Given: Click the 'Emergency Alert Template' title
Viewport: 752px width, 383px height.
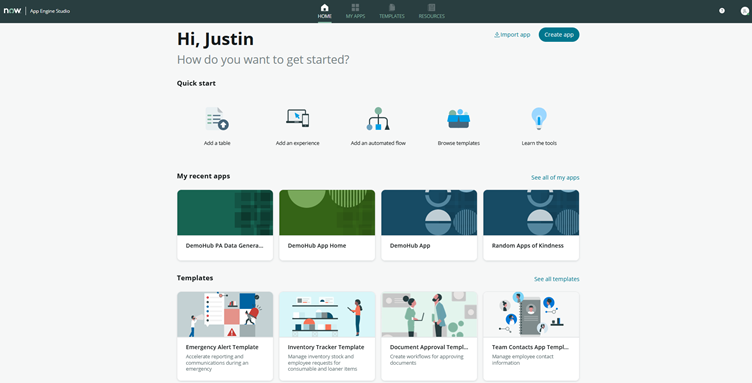Looking at the screenshot, I should pos(222,347).
